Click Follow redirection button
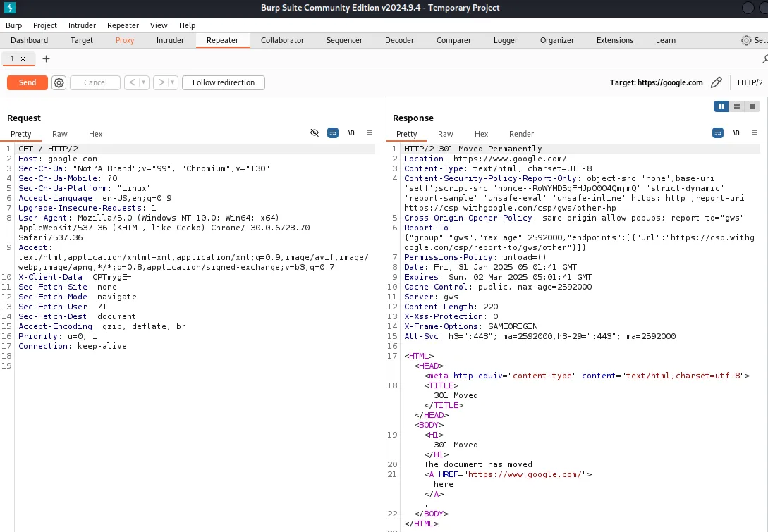Viewport: 768px width, 532px height. [224, 82]
